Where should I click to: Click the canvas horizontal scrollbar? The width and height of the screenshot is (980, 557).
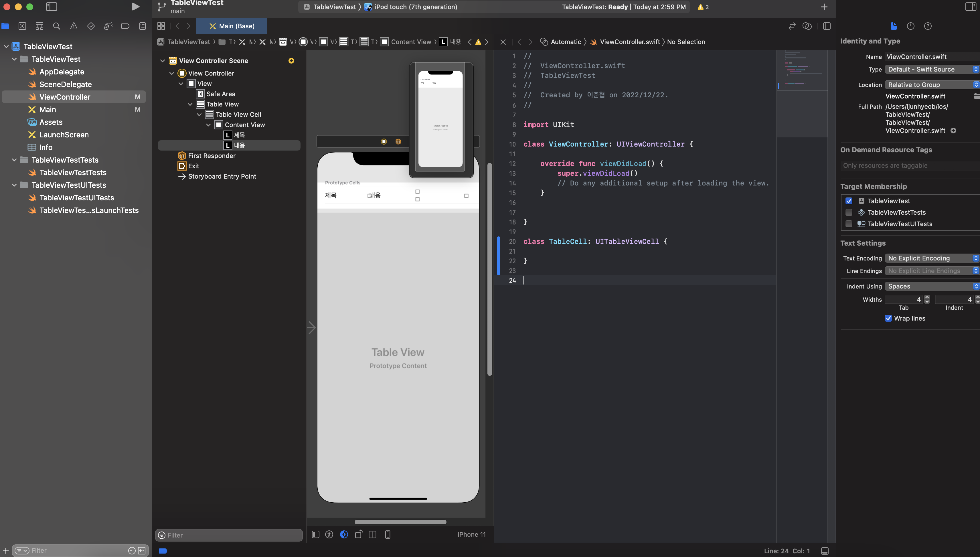(400, 522)
